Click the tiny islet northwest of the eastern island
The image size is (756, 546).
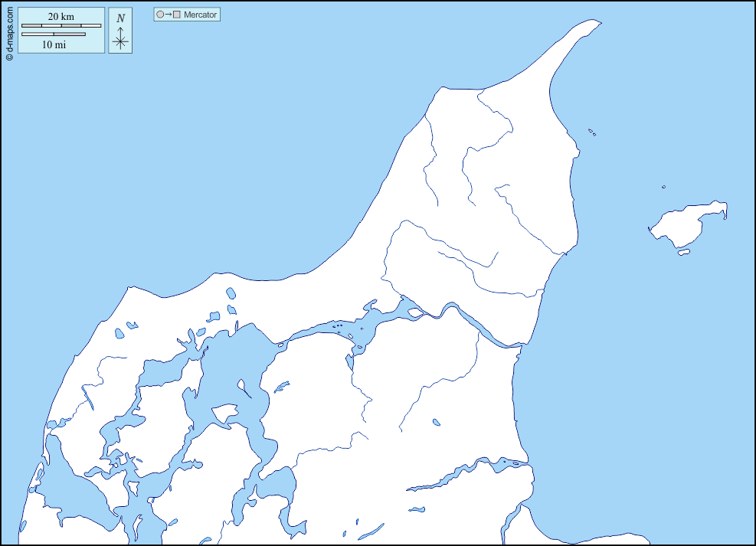663,187
